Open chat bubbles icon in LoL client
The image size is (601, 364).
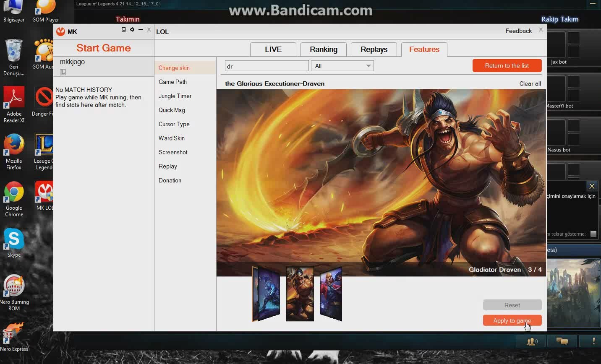[x=562, y=341]
